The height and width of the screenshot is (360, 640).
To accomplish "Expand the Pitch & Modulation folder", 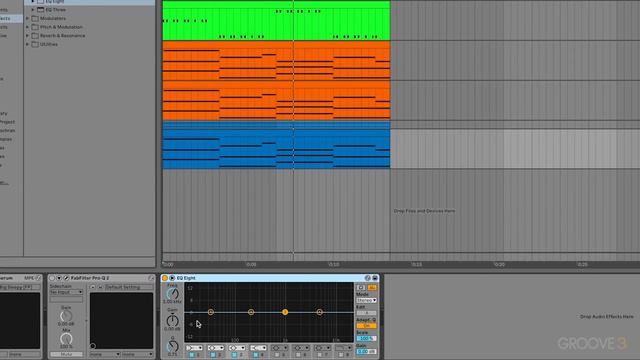I will coord(27,27).
